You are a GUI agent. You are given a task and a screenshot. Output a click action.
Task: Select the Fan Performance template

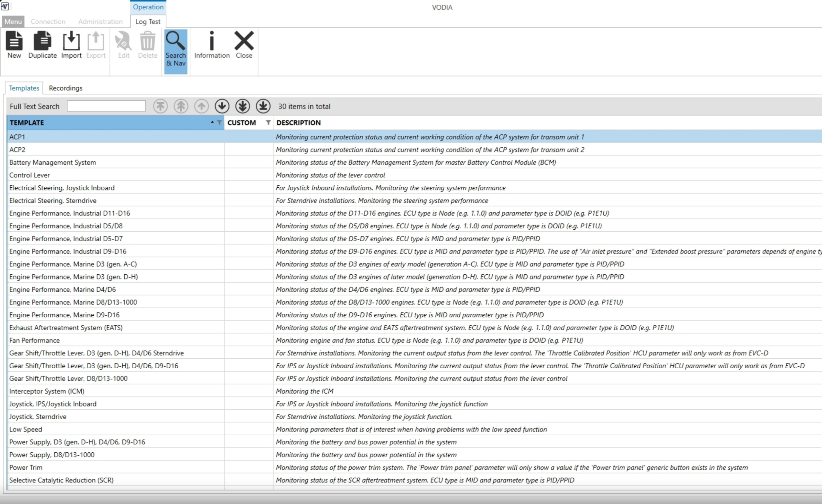tap(34, 340)
